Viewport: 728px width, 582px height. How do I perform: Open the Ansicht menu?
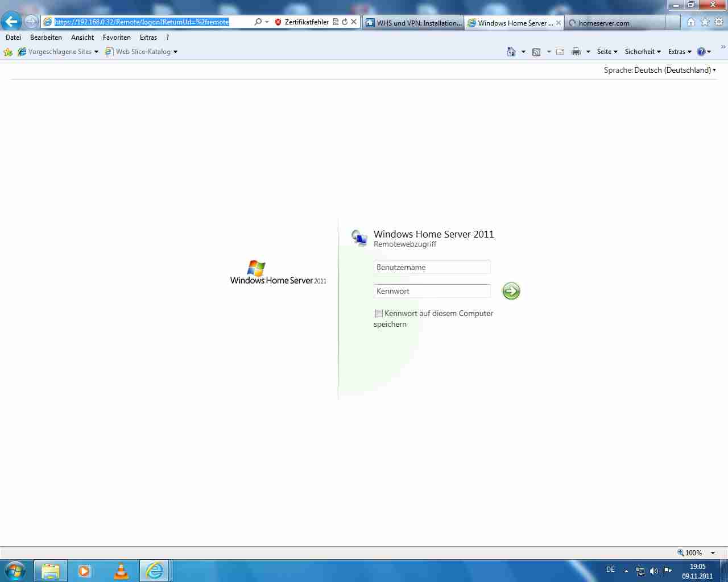point(82,38)
